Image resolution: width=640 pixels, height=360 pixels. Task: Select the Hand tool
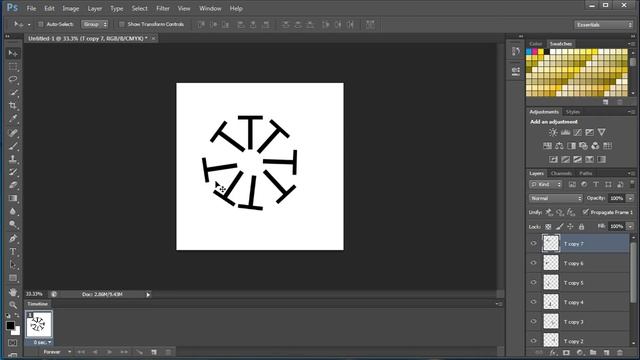coord(13,292)
